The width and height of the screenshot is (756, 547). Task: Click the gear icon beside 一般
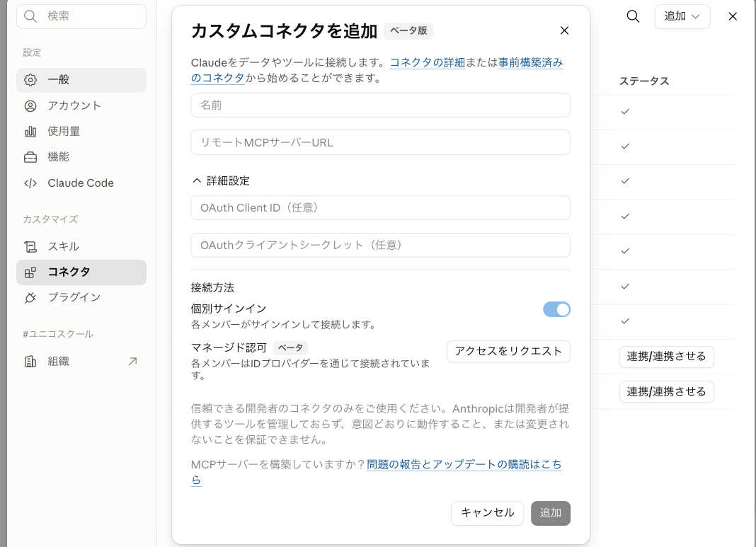tap(30, 80)
